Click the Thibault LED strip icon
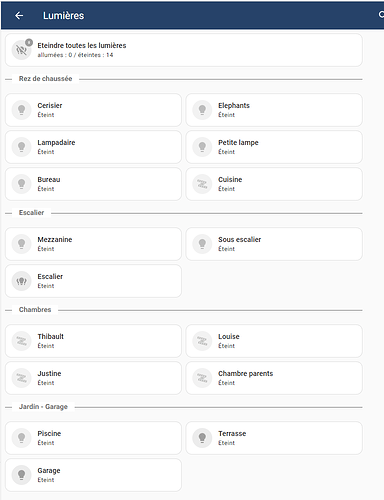Image resolution: width=384 pixels, height=500 pixels. coord(22,341)
